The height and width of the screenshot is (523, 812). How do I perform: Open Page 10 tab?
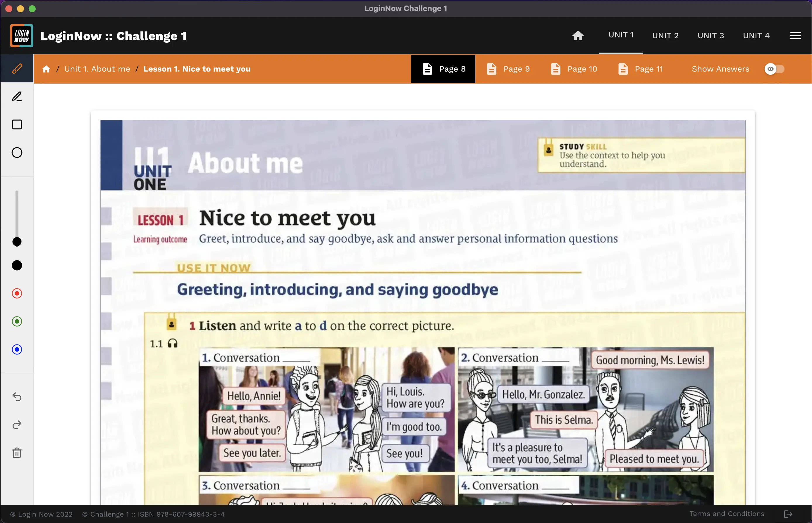coord(574,69)
